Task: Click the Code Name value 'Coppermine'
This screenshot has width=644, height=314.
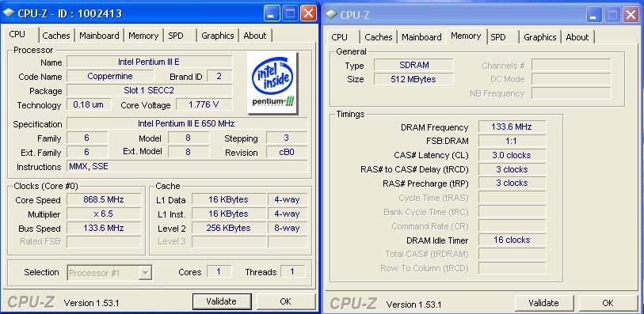Action: 110,76
